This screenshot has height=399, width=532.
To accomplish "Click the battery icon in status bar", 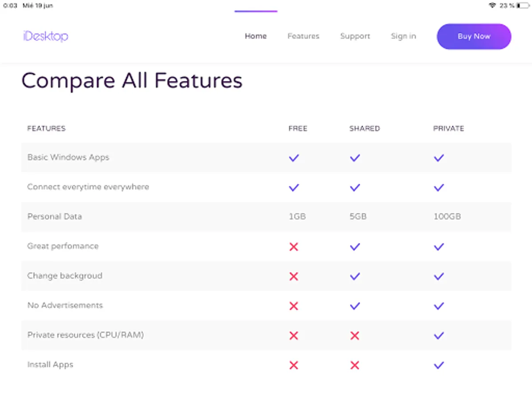I will pyautogui.click(x=523, y=5).
